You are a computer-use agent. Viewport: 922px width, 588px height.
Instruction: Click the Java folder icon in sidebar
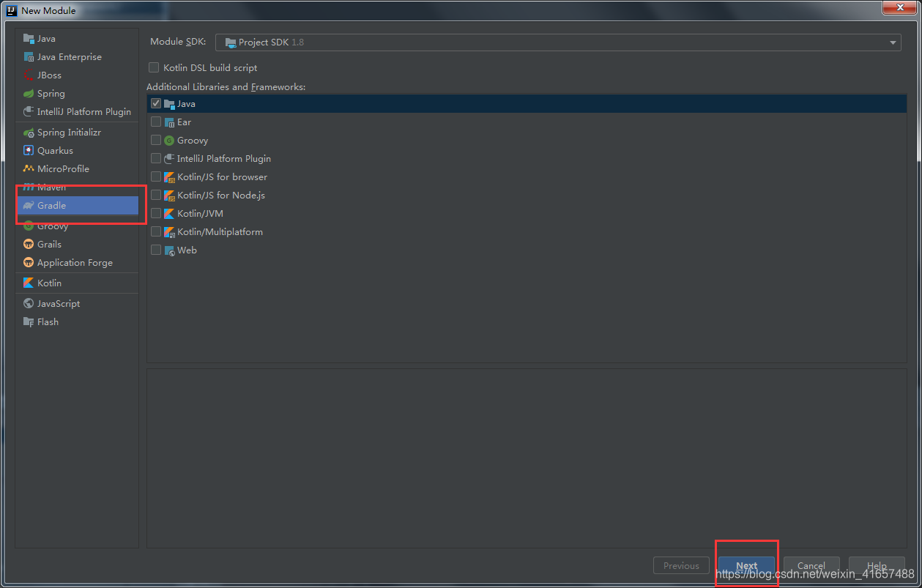pyautogui.click(x=29, y=39)
